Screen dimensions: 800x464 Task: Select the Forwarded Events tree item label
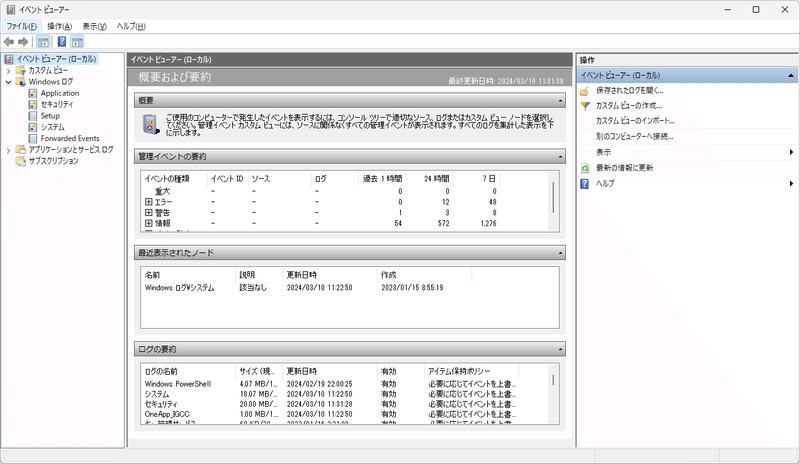70,138
